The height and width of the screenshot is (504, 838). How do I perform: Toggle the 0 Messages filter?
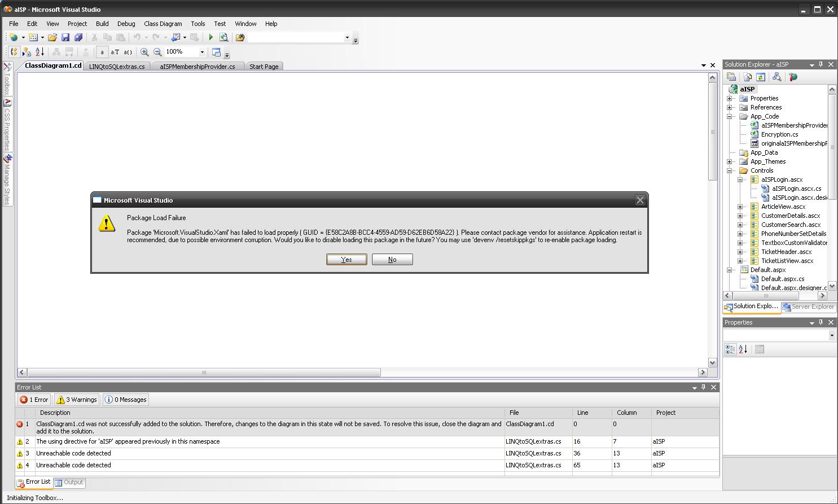click(x=126, y=400)
